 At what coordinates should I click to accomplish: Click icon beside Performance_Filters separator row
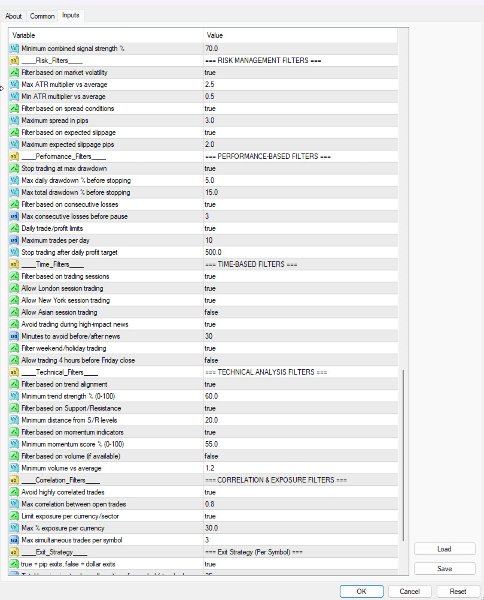[14, 156]
